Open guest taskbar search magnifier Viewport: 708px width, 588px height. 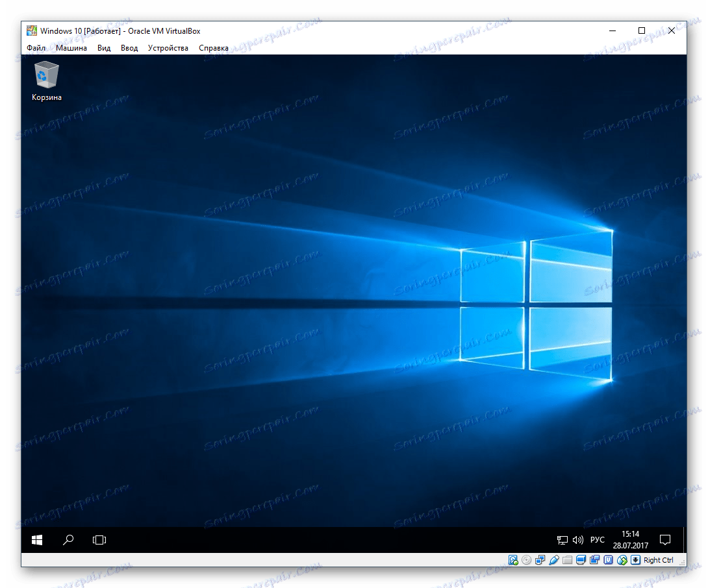[68, 540]
